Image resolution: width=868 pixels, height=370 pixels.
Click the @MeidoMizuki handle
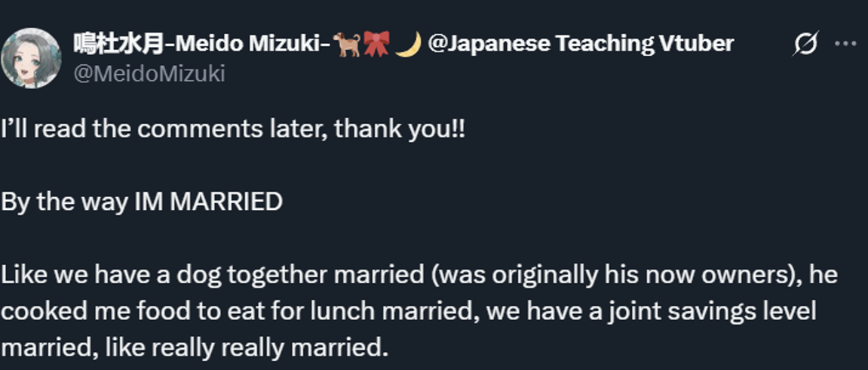[x=149, y=74]
